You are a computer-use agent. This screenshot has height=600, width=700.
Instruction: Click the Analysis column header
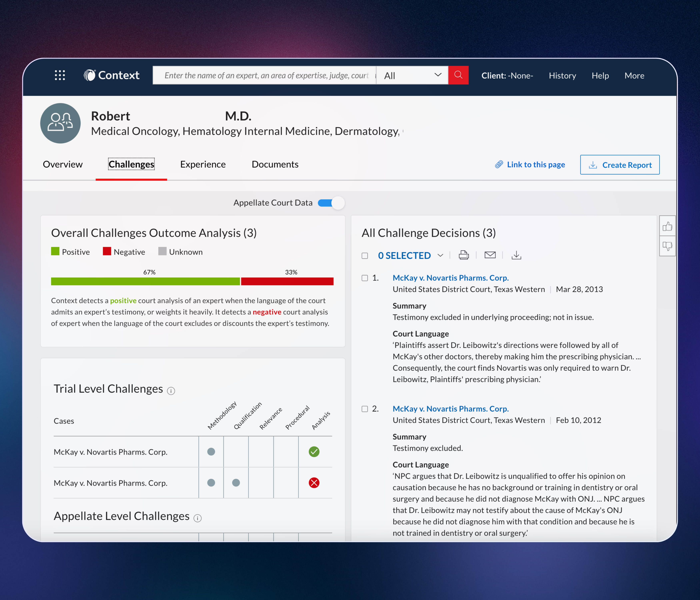[321, 421]
